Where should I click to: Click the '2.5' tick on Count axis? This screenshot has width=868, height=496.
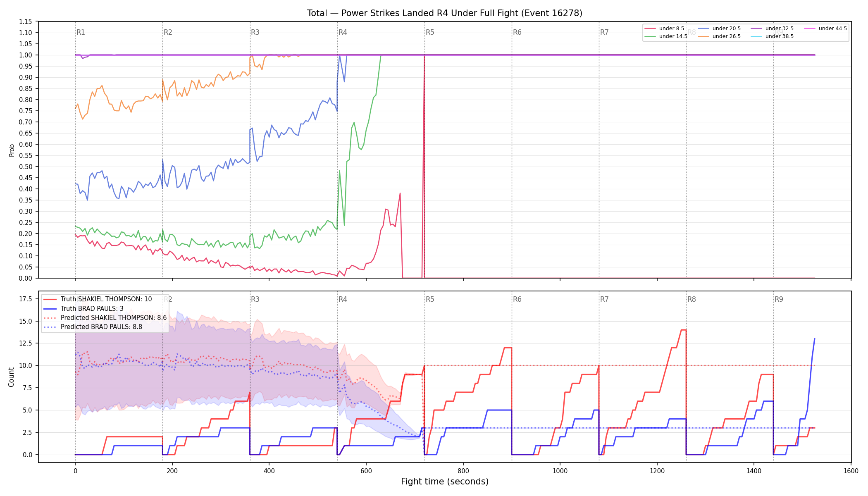pyautogui.click(x=27, y=432)
